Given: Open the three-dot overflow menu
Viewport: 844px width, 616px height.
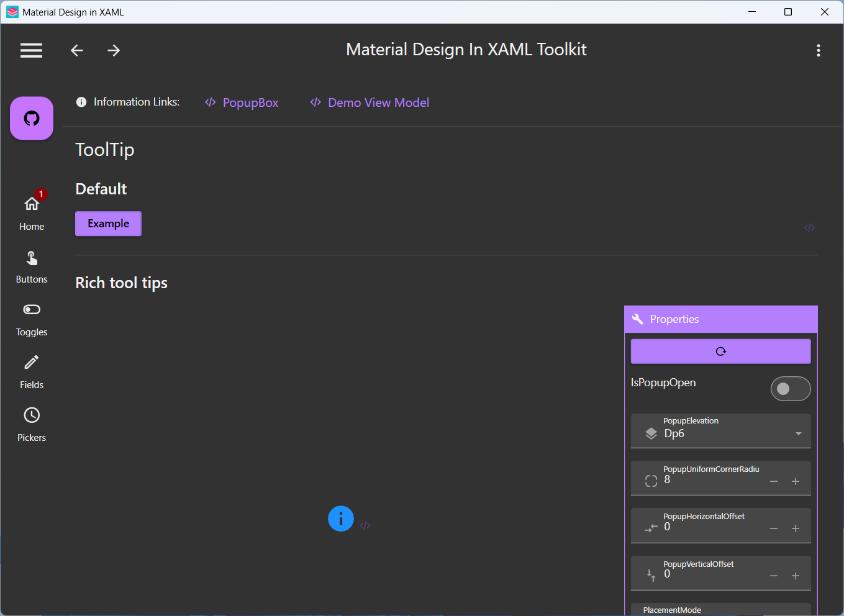Looking at the screenshot, I should [819, 50].
